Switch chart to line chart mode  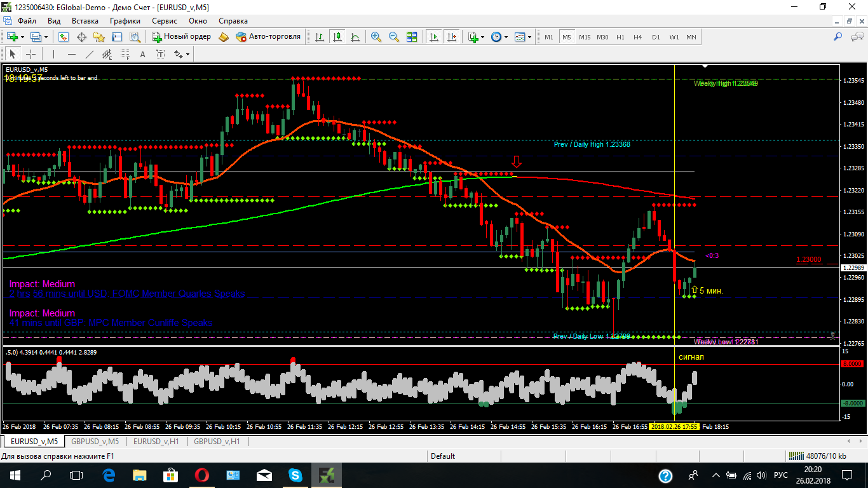tap(355, 37)
